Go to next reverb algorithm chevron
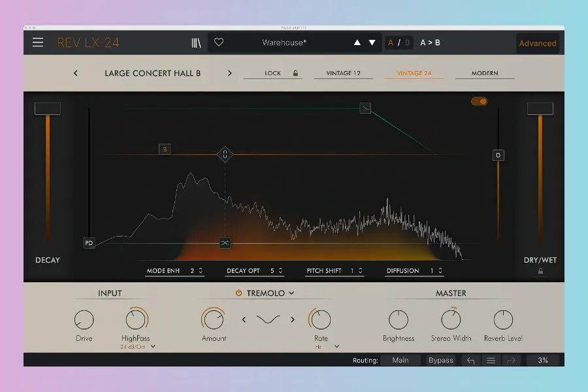Viewport: 588px width, 392px height. (x=229, y=73)
